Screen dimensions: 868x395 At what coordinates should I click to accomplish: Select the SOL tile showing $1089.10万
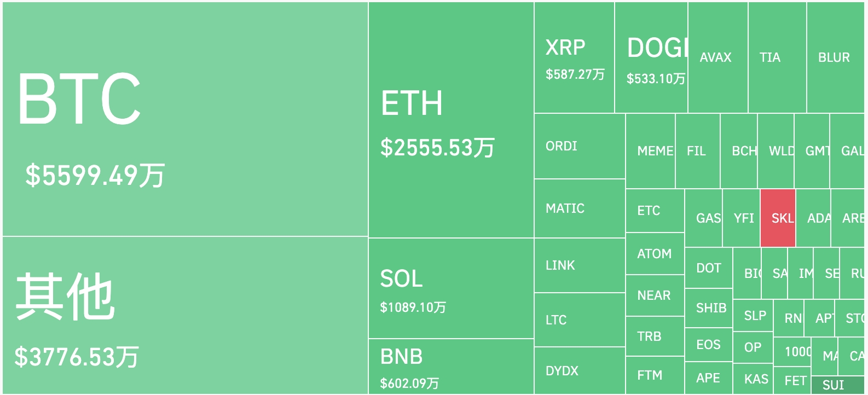click(451, 288)
